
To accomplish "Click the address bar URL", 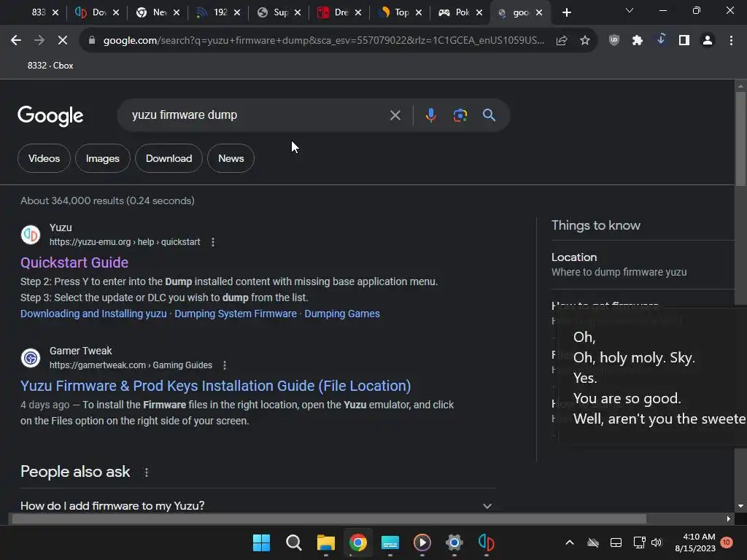I will point(324,41).
